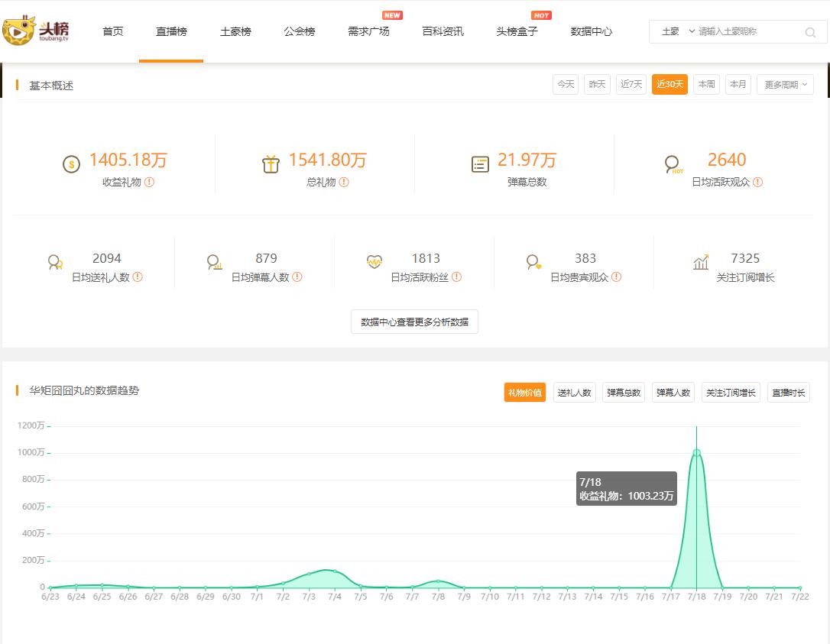The image size is (830, 644).
Task: Click info icon next to 日均送礼人数
Action: 138,277
